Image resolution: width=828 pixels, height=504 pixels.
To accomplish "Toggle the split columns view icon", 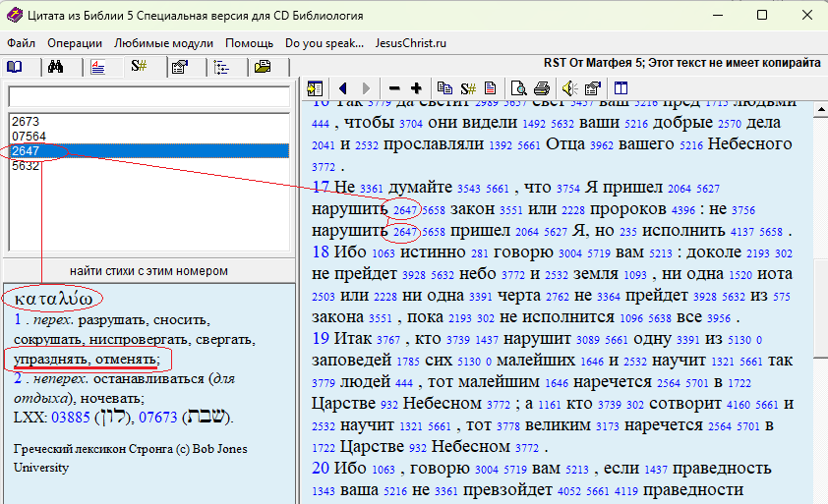I will point(621,88).
